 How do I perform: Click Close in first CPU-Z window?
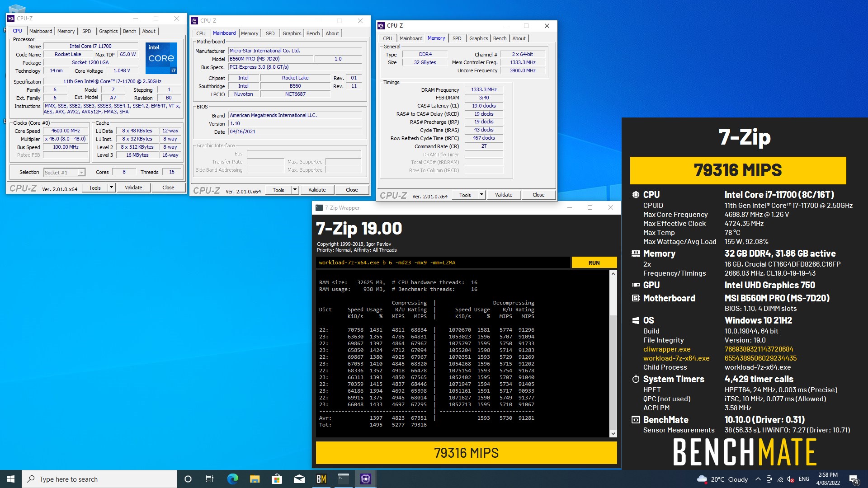(x=168, y=188)
